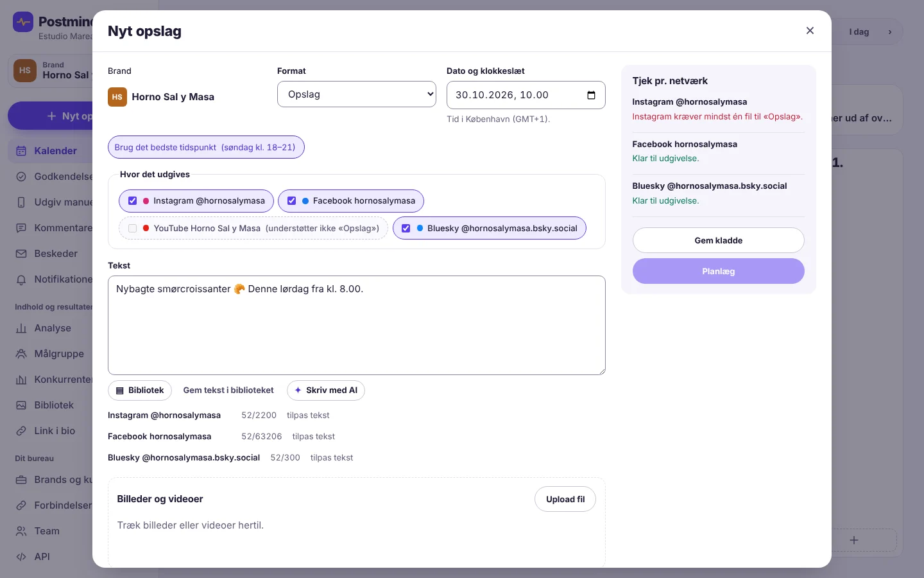Screen dimensions: 924x578
Task: Click the API code icon
Action: click(21, 557)
